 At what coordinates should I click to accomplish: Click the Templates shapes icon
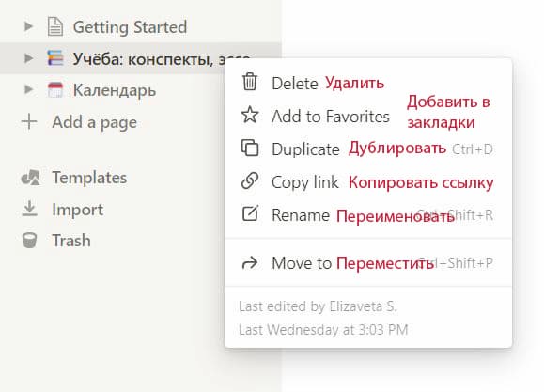point(30,178)
